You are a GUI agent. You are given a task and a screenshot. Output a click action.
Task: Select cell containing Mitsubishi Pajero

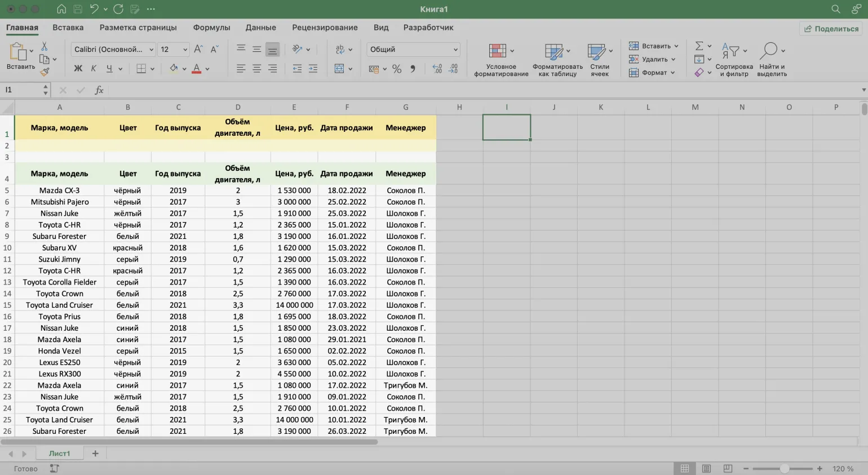click(x=59, y=202)
